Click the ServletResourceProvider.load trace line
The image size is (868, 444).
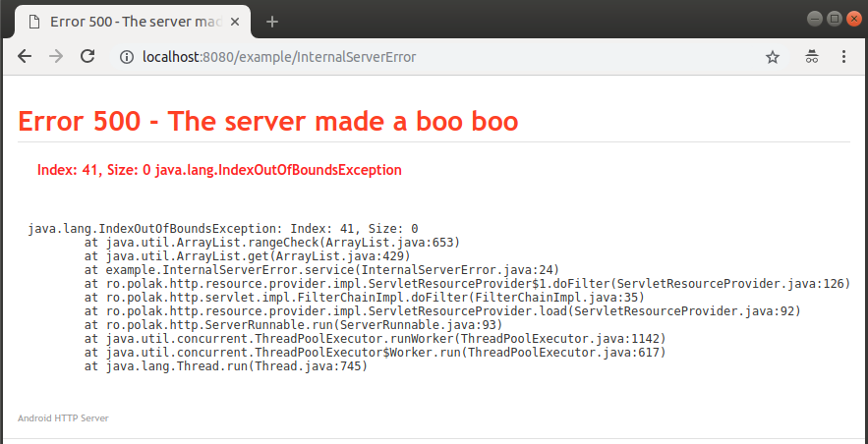(442, 311)
